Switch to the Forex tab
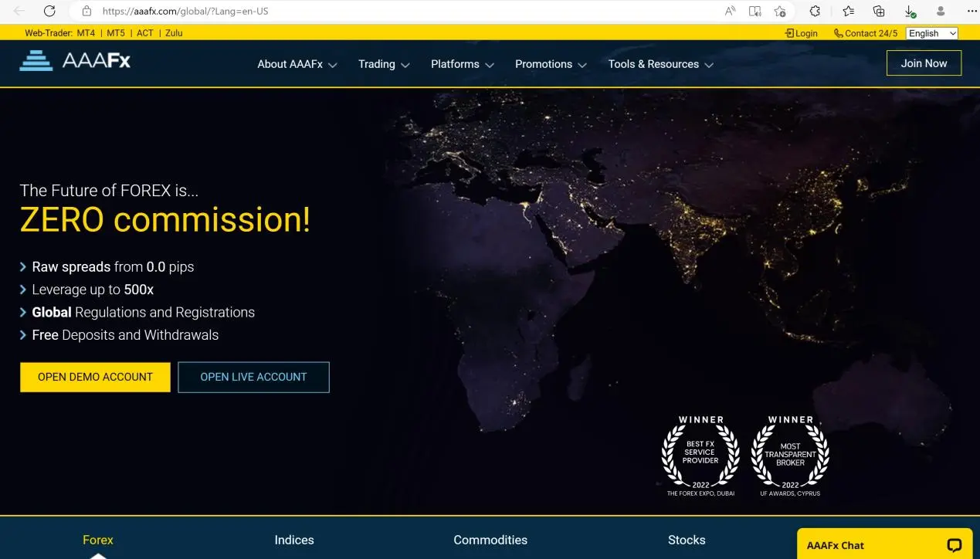Viewport: 980px width, 559px height. click(x=98, y=540)
